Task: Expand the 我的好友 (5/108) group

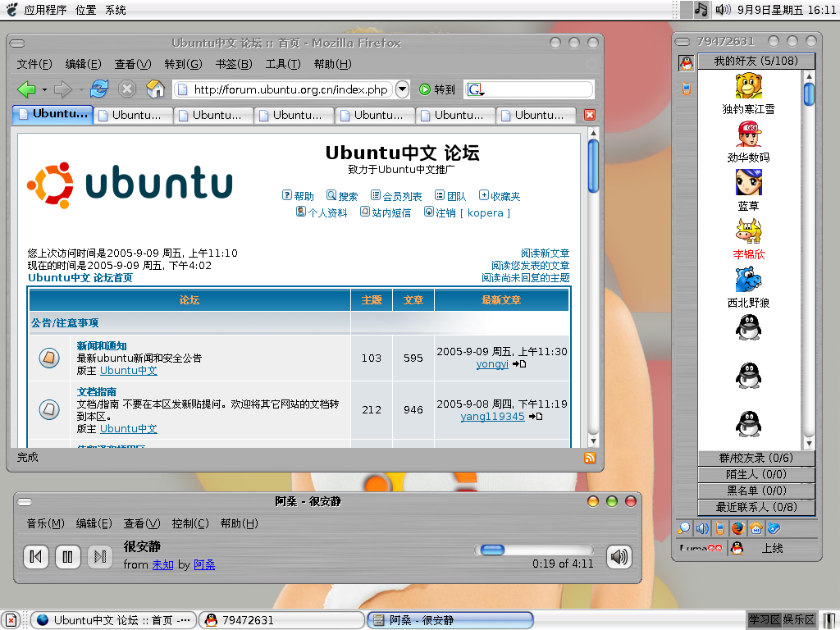Action: (x=756, y=61)
